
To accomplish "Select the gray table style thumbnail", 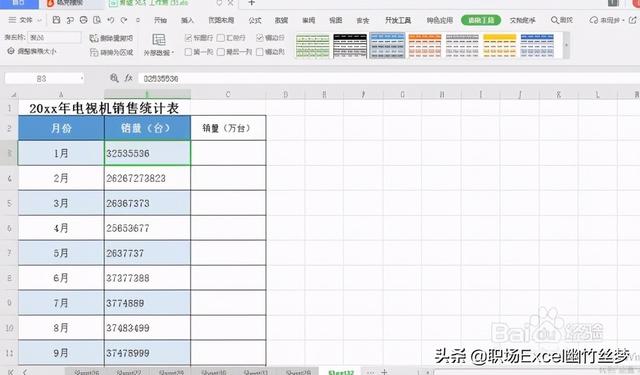I will pos(462,46).
